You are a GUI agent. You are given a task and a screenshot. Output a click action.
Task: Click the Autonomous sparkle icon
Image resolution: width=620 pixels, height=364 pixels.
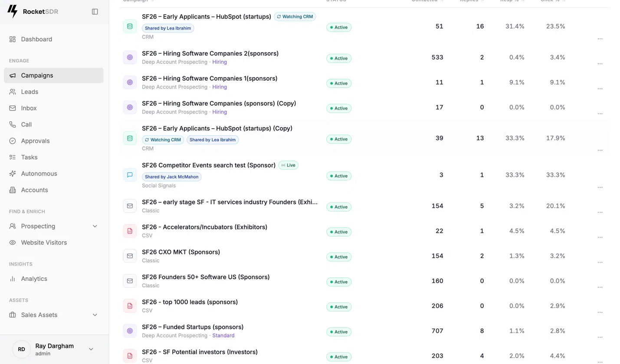pos(13,174)
